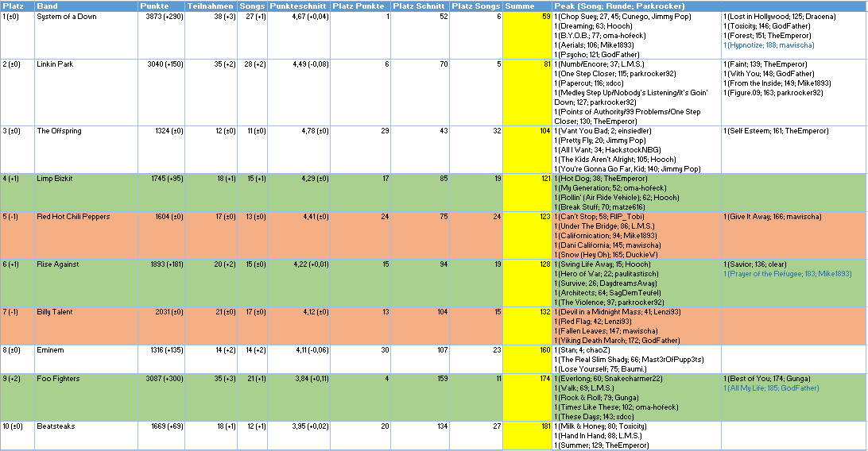
Task: Click the Red Hot Chili Peppers cell
Action: point(86,236)
